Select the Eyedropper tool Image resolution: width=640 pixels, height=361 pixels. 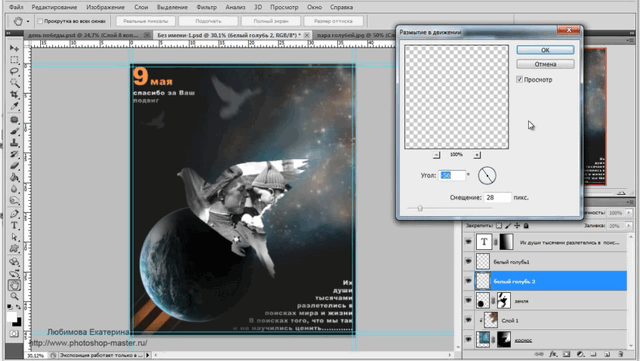coord(14,106)
